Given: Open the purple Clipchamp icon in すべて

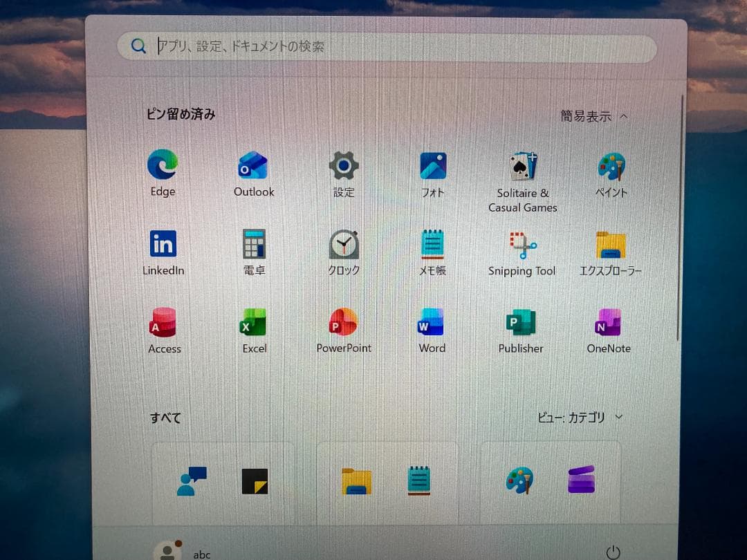Looking at the screenshot, I should coord(582,480).
